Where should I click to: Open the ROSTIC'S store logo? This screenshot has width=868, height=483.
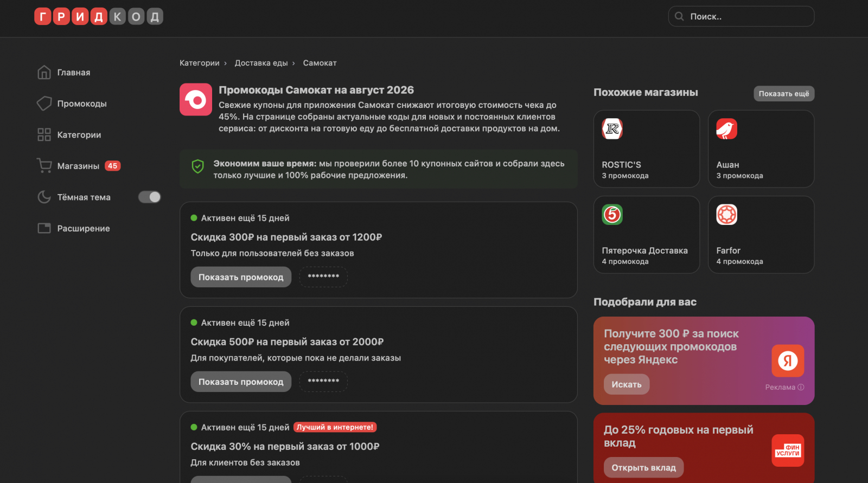coord(612,129)
